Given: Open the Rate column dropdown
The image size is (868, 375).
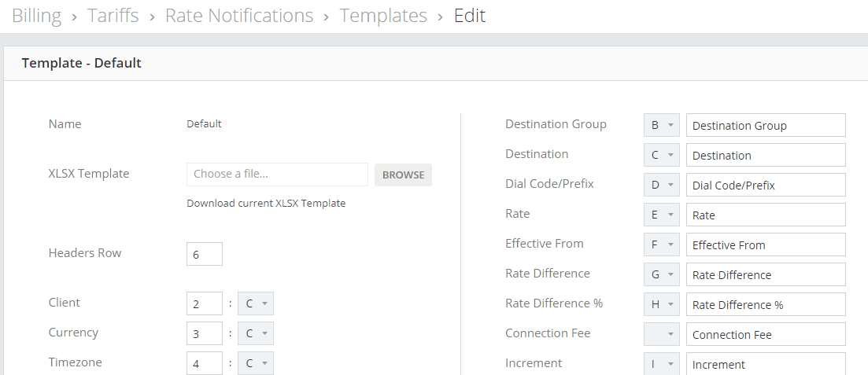Looking at the screenshot, I should [x=662, y=215].
